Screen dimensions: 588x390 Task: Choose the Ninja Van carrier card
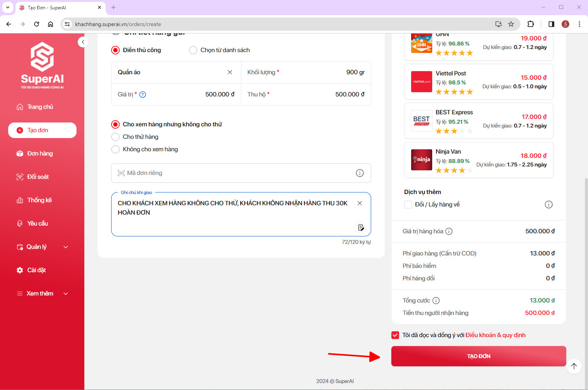tap(479, 160)
